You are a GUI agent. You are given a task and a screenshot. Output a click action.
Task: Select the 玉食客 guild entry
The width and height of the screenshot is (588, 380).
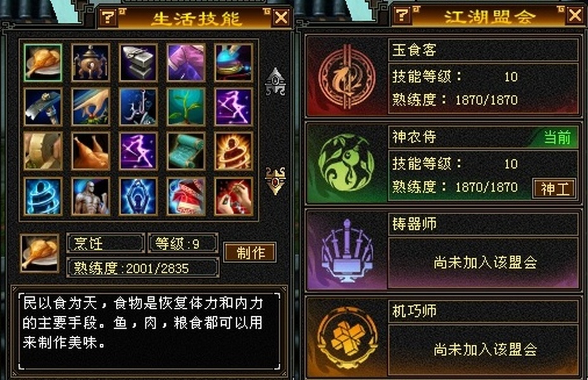[444, 76]
